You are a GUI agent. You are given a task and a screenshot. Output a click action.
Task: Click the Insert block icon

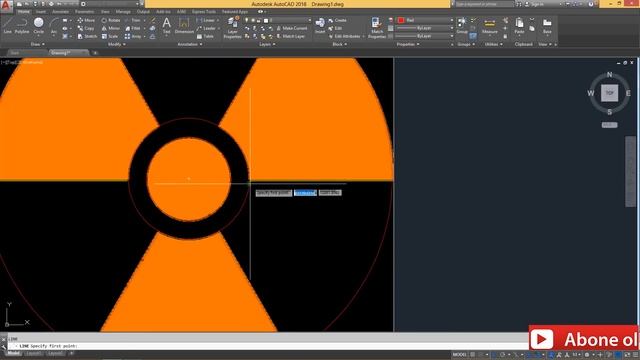tap(320, 25)
